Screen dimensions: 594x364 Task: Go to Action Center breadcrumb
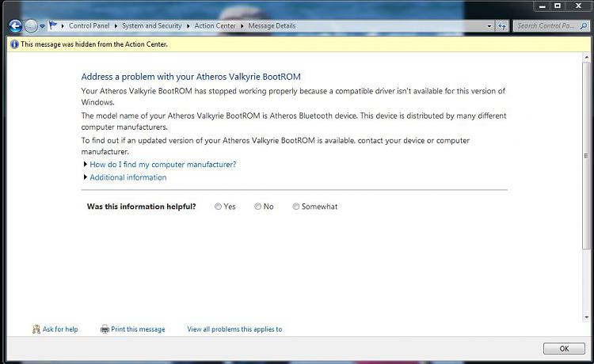click(x=215, y=26)
